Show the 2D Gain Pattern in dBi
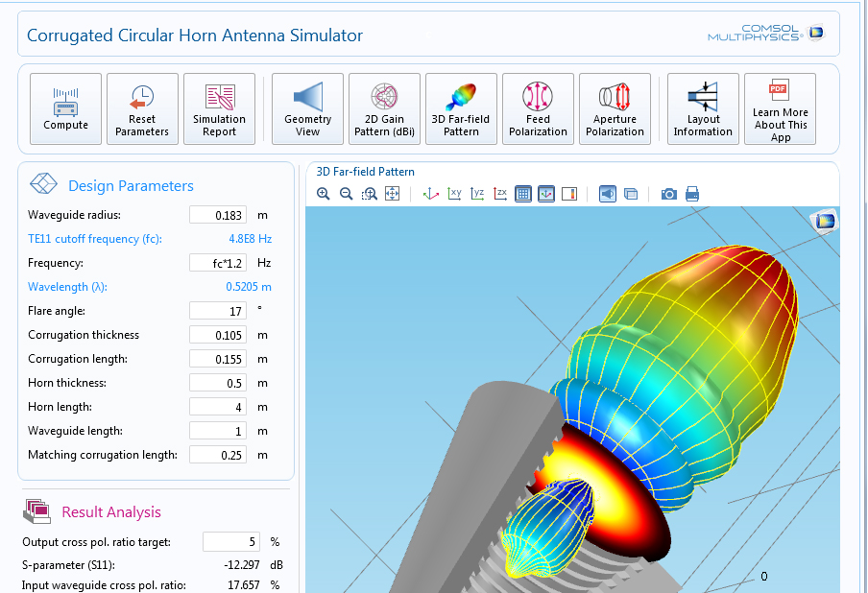Viewport: 868px width, 593px height. 384,107
